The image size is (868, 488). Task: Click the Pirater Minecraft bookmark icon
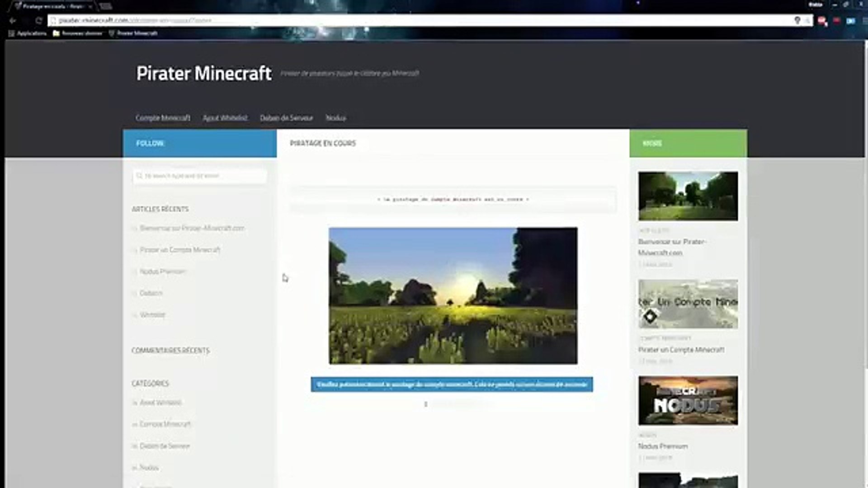pos(112,33)
